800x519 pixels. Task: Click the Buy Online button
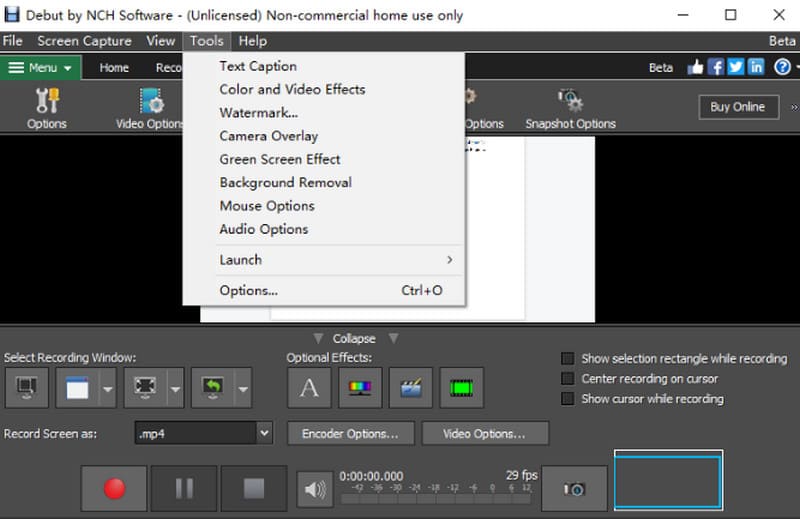click(x=738, y=107)
